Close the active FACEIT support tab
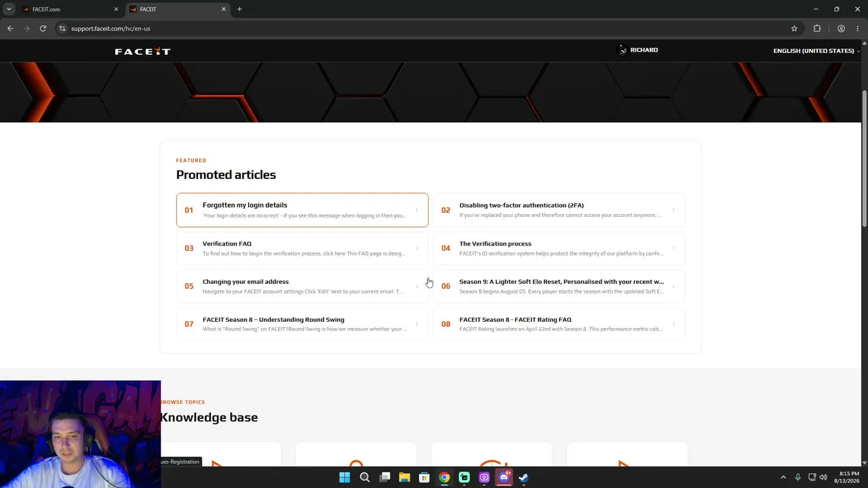This screenshot has width=868, height=488. click(x=224, y=9)
